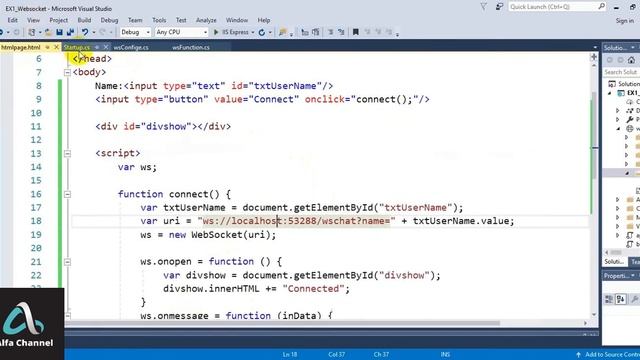Close the Startup.cs tab
Viewport: 640px width, 360px height.
pos(106,47)
